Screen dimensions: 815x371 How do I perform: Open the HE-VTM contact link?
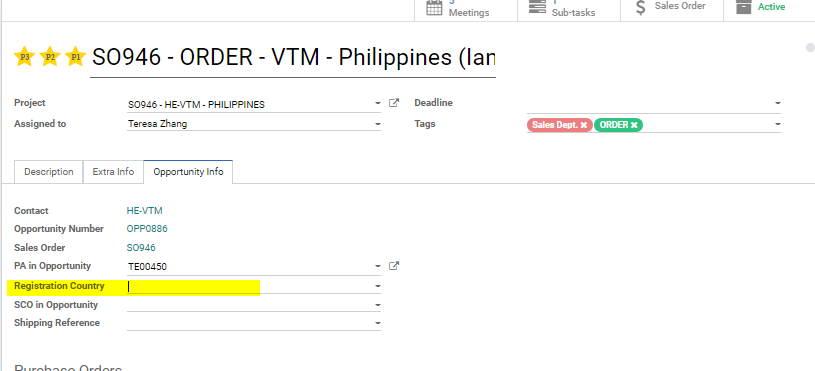144,210
